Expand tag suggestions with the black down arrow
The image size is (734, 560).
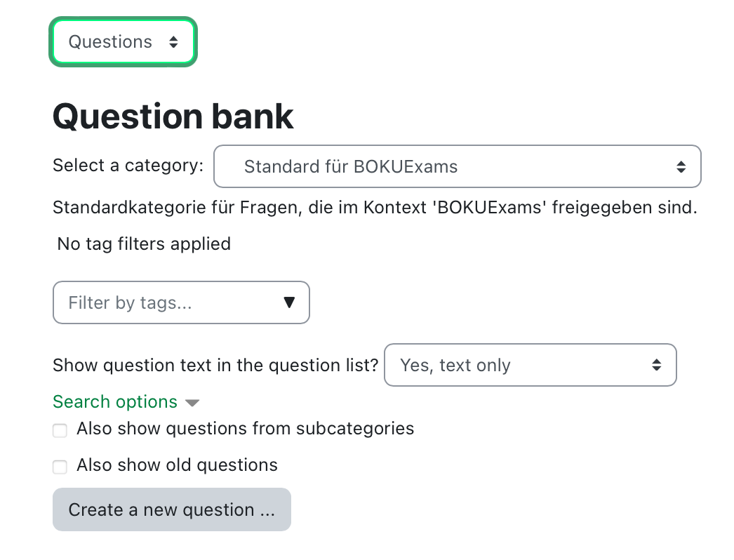point(289,302)
